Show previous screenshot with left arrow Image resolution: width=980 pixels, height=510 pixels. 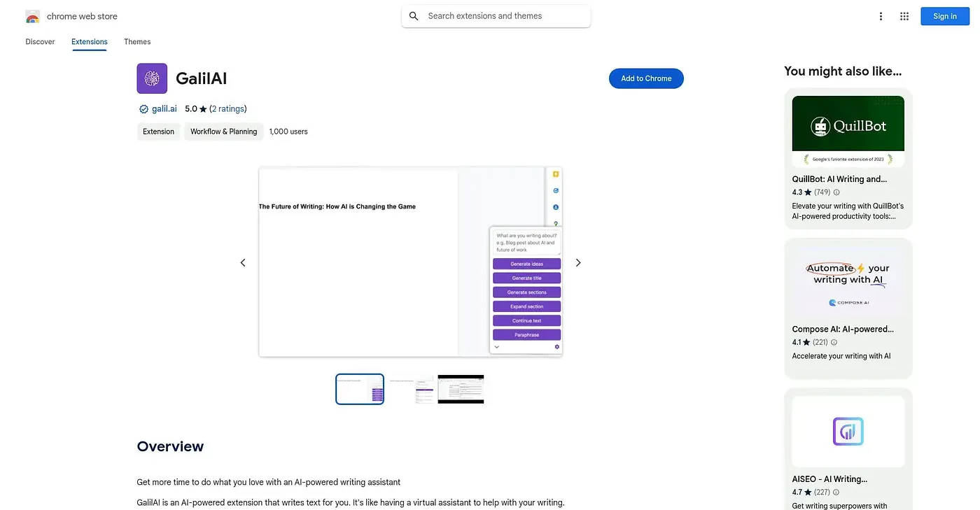point(243,262)
